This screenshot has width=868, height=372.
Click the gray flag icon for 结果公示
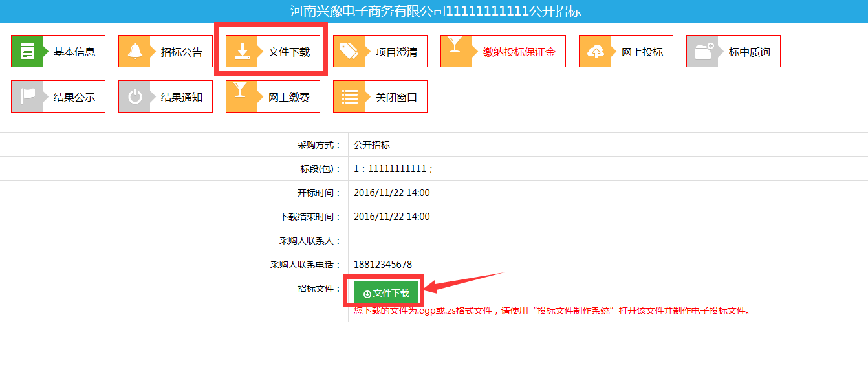pyautogui.click(x=27, y=97)
